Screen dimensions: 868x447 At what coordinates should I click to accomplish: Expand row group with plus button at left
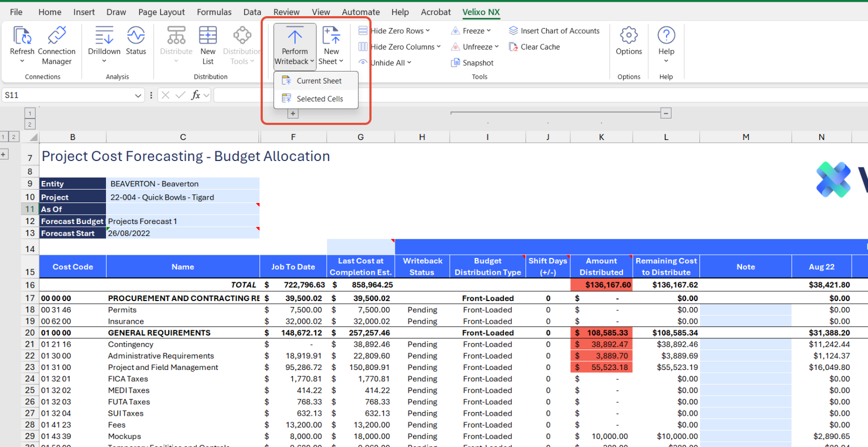(3, 155)
